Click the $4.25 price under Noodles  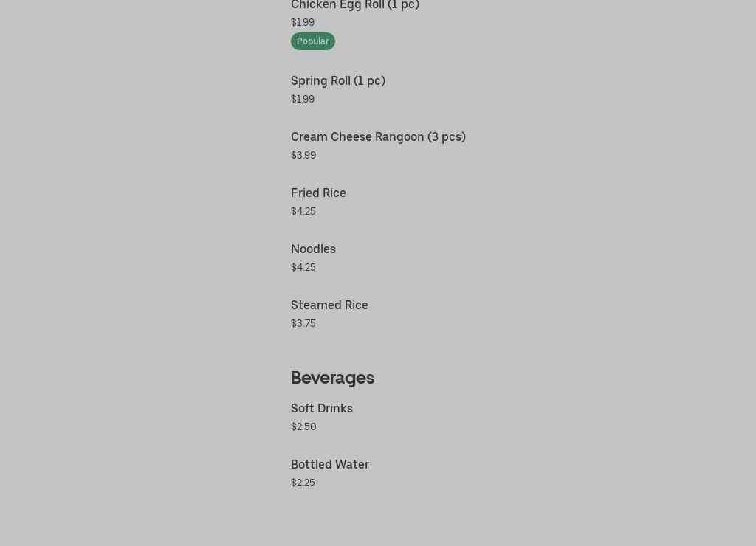[x=303, y=268]
